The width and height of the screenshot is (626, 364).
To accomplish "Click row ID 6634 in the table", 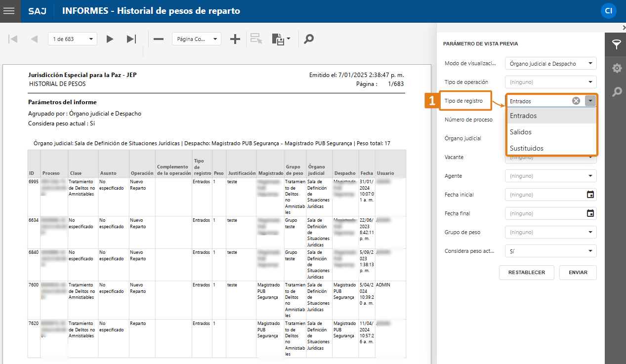I will tap(217, 232).
